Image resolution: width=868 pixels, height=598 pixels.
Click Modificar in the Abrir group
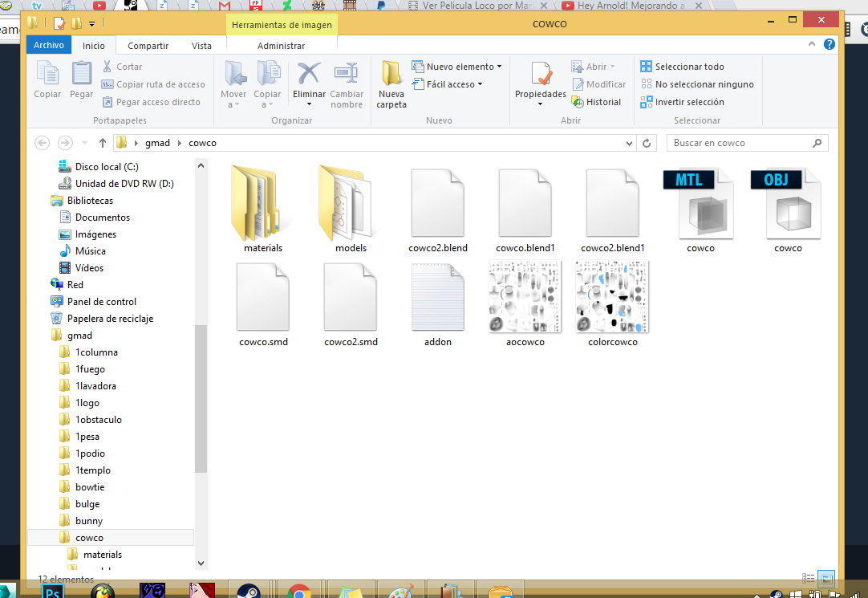coord(599,84)
